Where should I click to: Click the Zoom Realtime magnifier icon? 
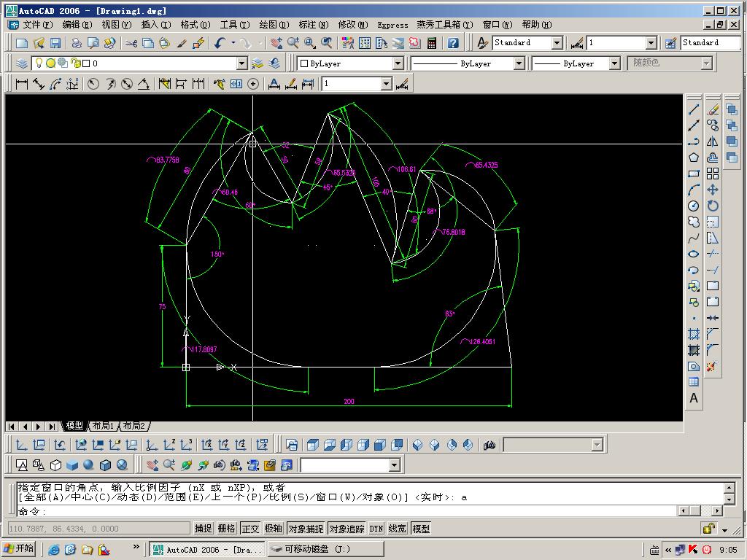point(293,43)
